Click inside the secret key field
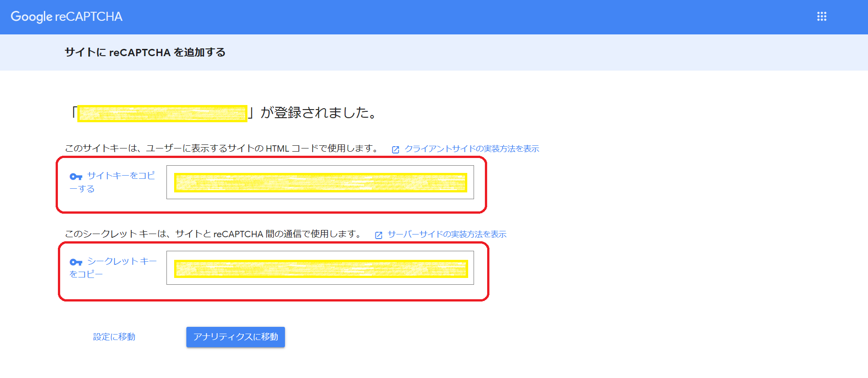Screen dimensions: 868x378 point(320,268)
